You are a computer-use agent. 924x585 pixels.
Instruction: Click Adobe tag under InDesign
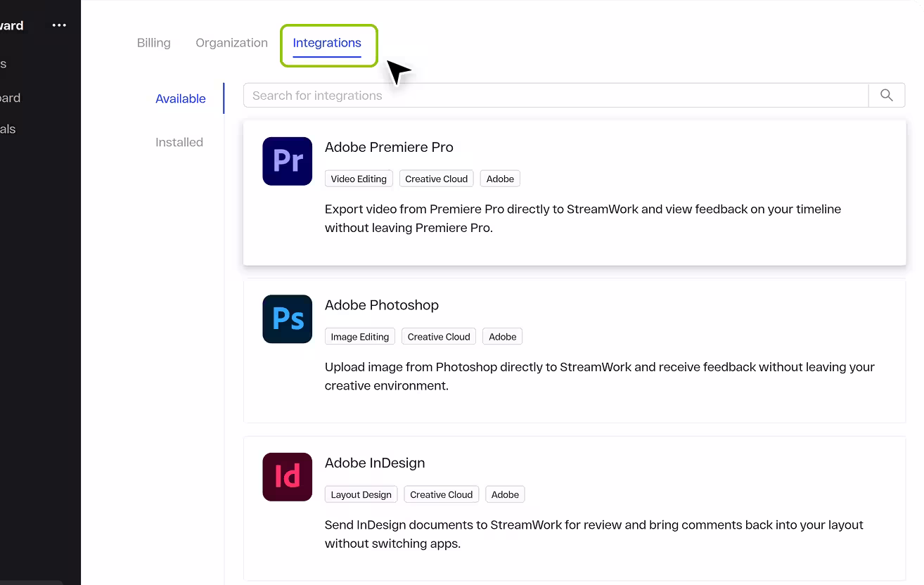click(x=506, y=494)
